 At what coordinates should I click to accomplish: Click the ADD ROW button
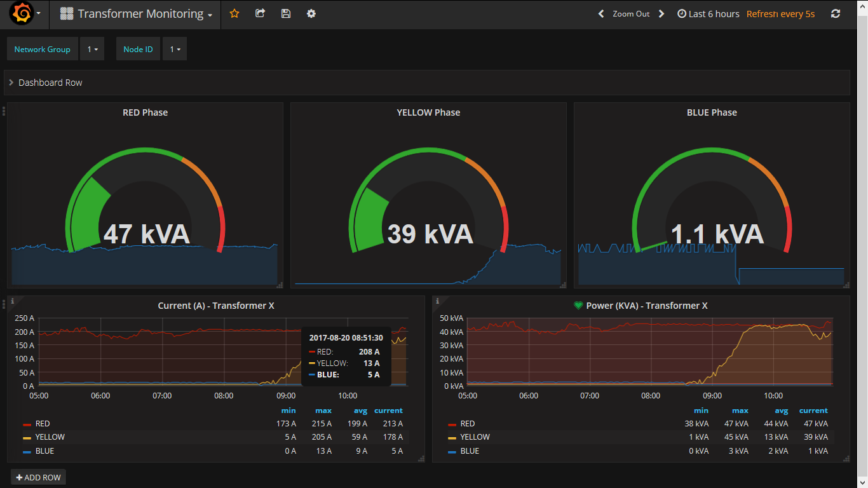(x=38, y=477)
